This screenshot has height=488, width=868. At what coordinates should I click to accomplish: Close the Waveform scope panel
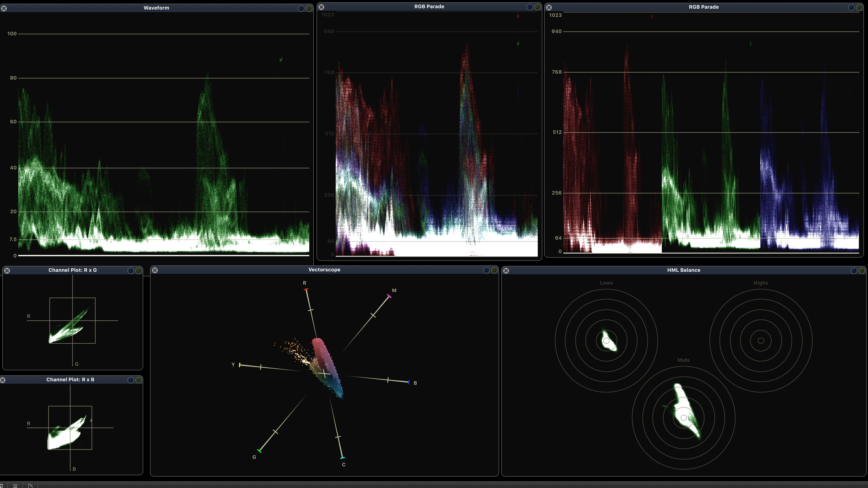4,8
